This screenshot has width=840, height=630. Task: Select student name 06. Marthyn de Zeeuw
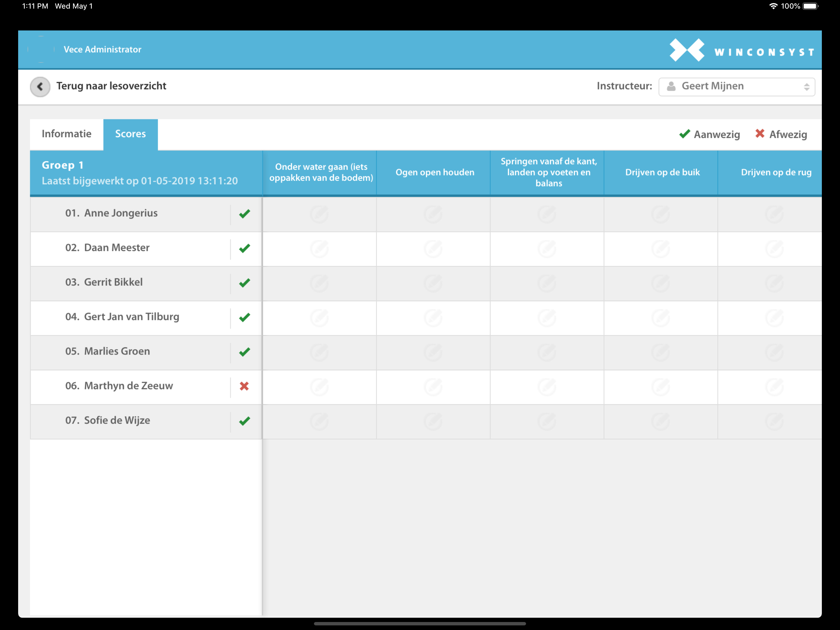click(x=119, y=386)
